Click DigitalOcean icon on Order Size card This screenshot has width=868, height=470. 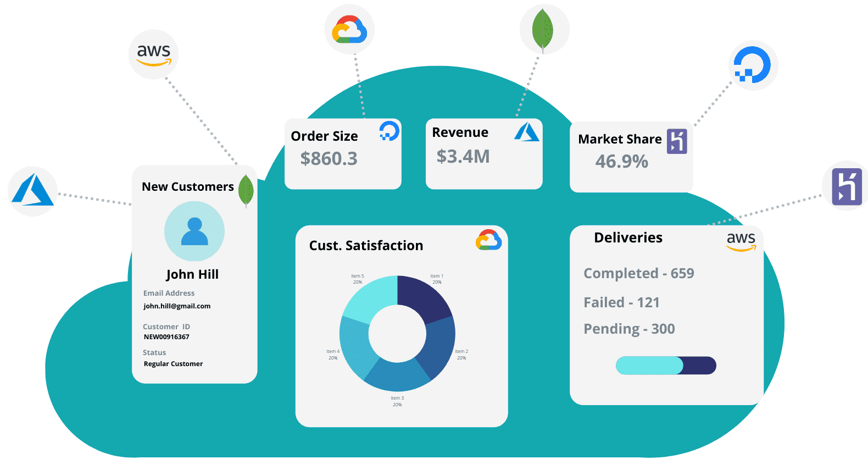[x=390, y=131]
